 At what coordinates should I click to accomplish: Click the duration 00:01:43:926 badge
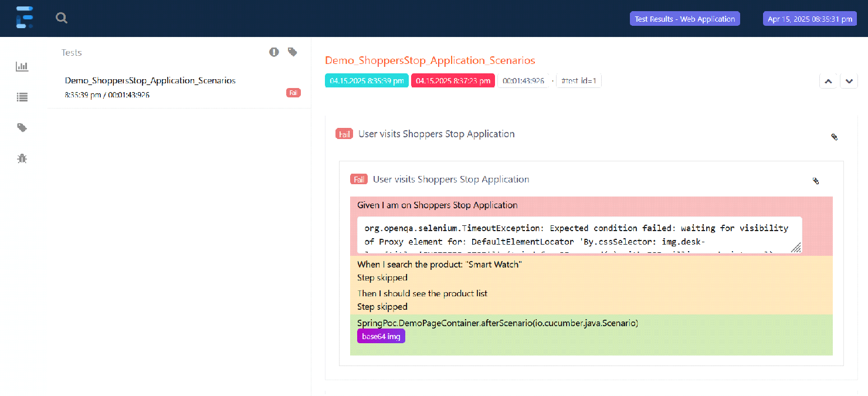[523, 81]
